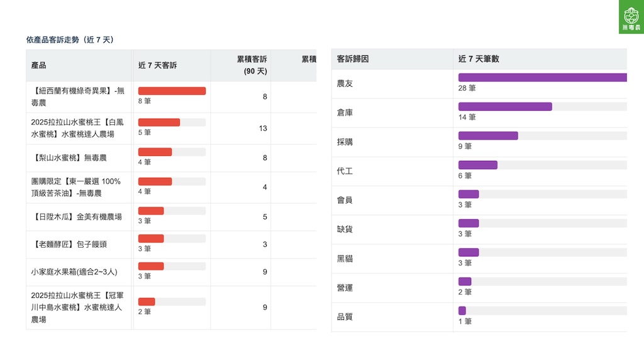
Task: Click cumulative value 13 for 白鳳水蜜桃
Action: (x=263, y=128)
